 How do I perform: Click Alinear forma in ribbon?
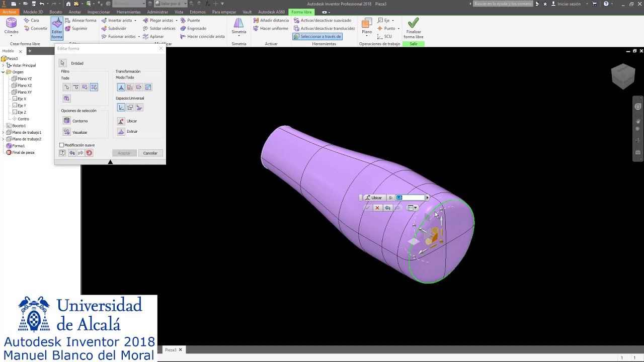point(80,21)
